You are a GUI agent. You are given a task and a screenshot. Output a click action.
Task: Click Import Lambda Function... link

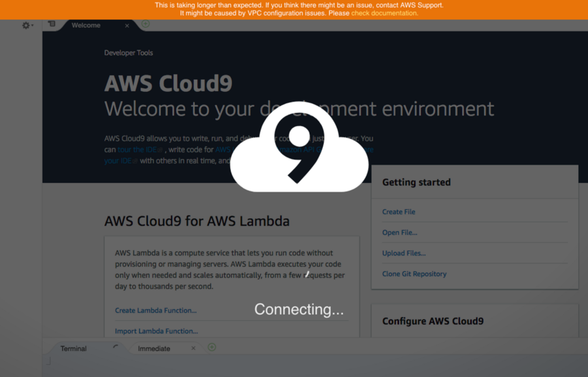click(156, 331)
